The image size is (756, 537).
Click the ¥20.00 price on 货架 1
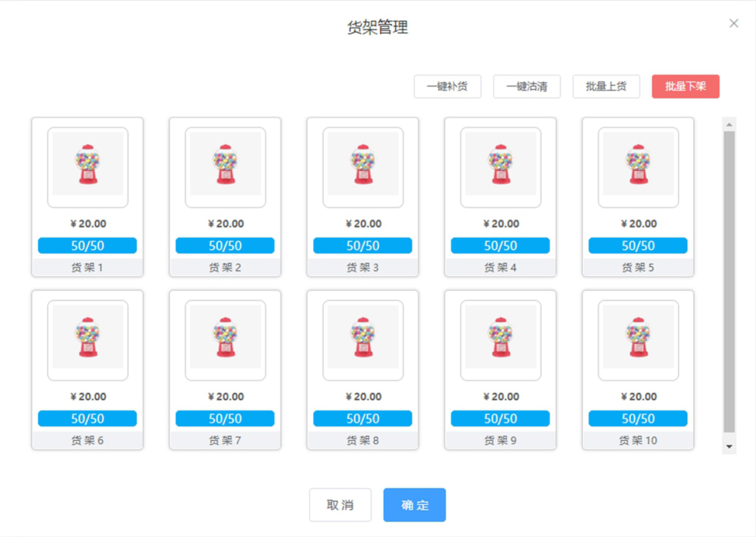[x=88, y=224]
